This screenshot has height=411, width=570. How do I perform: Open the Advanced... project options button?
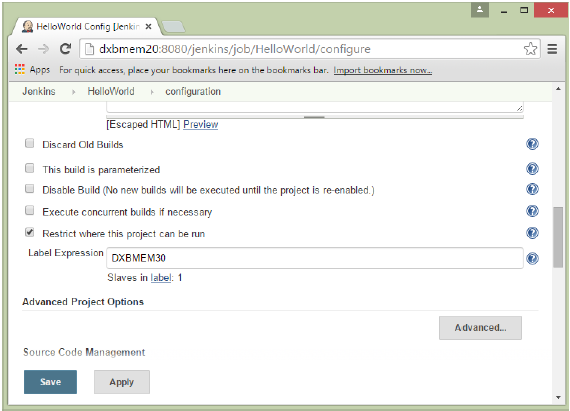480,328
